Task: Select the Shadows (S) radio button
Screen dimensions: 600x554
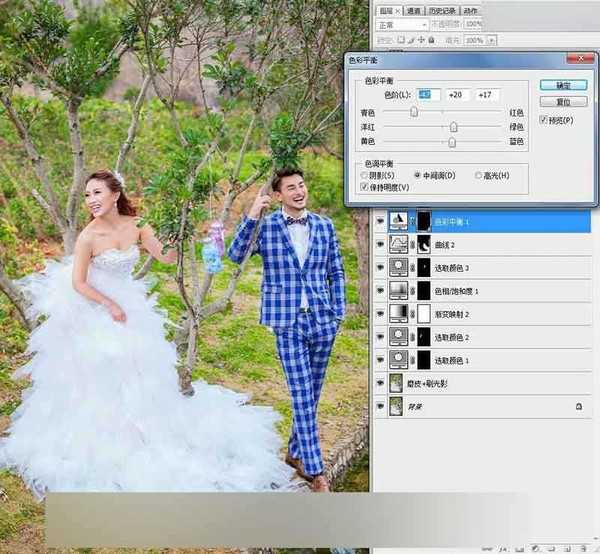Action: (364, 176)
